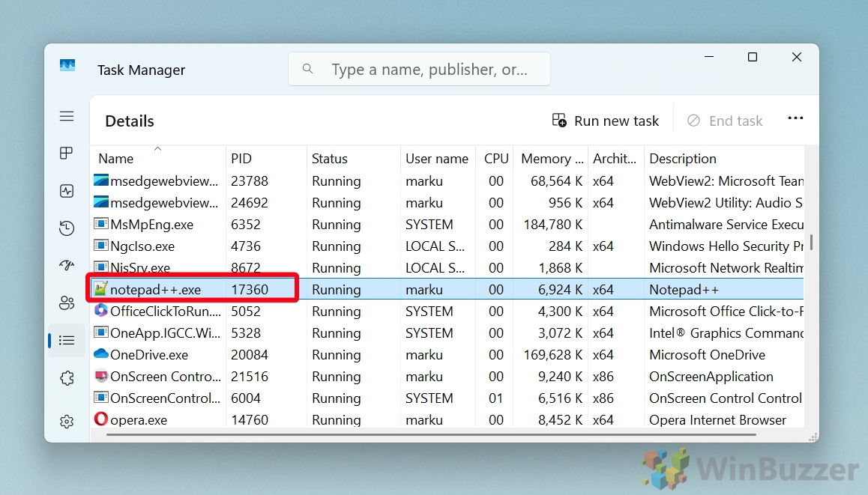The height and width of the screenshot is (495, 868).
Task: Click the horizontal scrollbar at bottom
Action: tap(431, 434)
